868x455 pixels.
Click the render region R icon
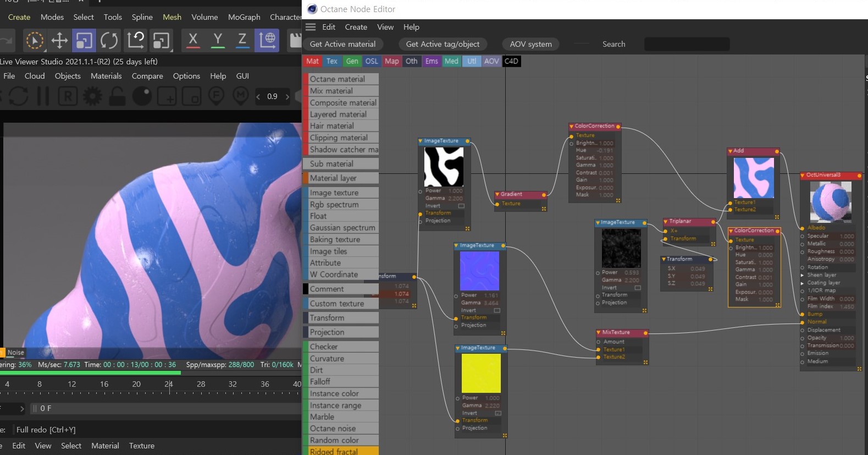click(68, 96)
